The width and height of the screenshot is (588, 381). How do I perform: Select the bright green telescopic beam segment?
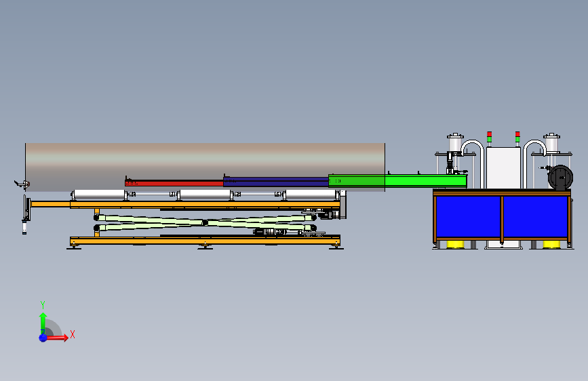point(397,181)
